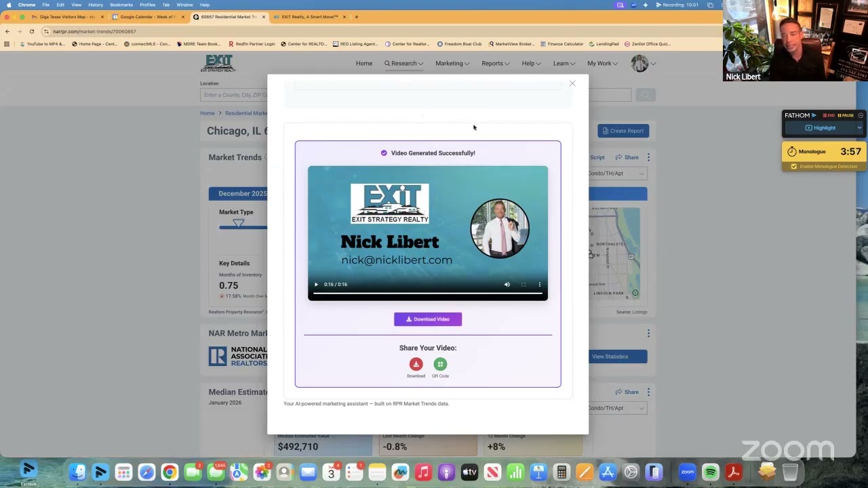Open the NAR Metro Market three-dot menu
This screenshot has height=488, width=868.
point(648,333)
